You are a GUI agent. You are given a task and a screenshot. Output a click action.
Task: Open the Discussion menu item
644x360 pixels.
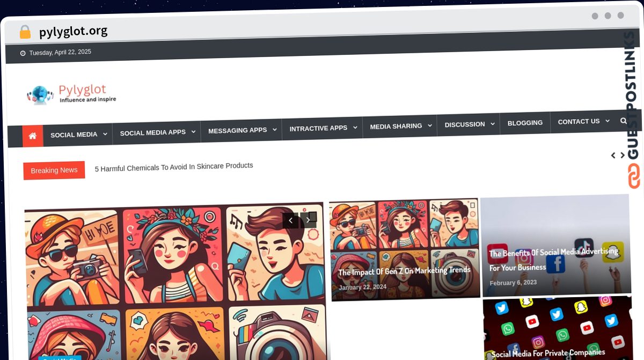coord(464,124)
